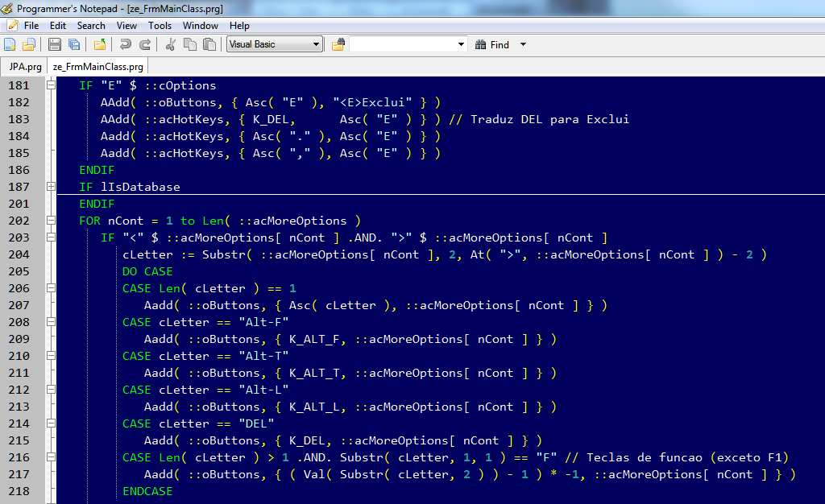Click the New file icon

[10, 44]
